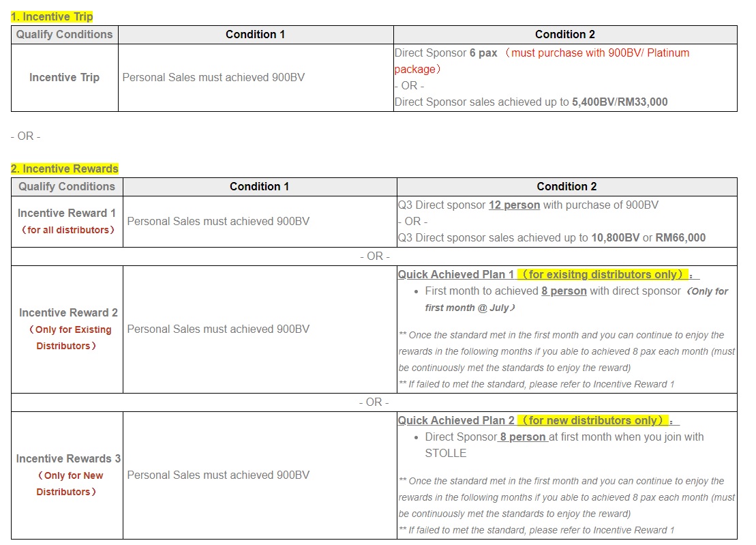Click italic 'first month @ July' text
756x545 pixels.
(467, 308)
